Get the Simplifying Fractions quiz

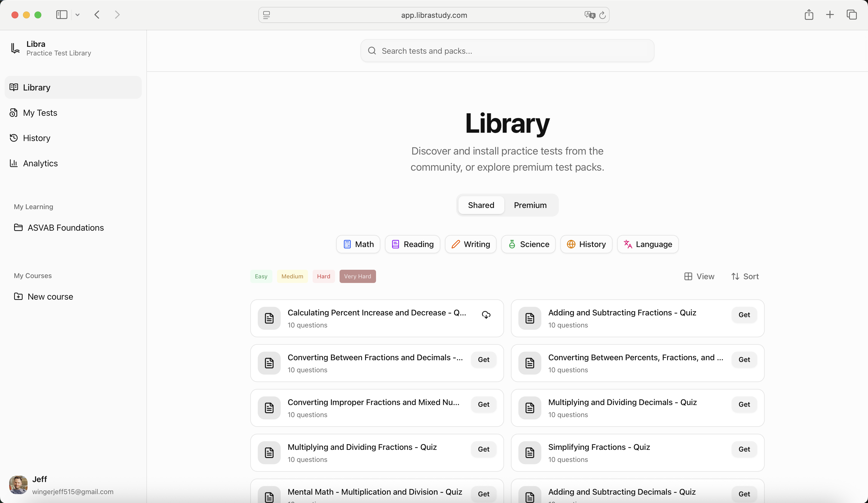(744, 449)
